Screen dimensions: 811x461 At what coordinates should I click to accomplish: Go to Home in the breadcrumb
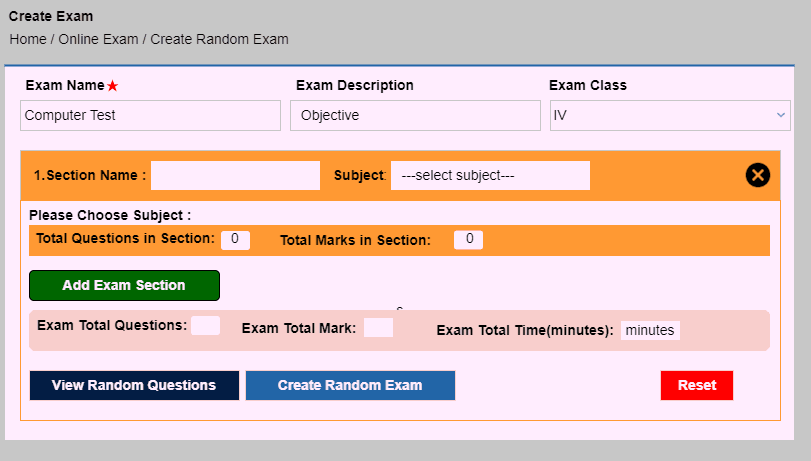[x=28, y=39]
